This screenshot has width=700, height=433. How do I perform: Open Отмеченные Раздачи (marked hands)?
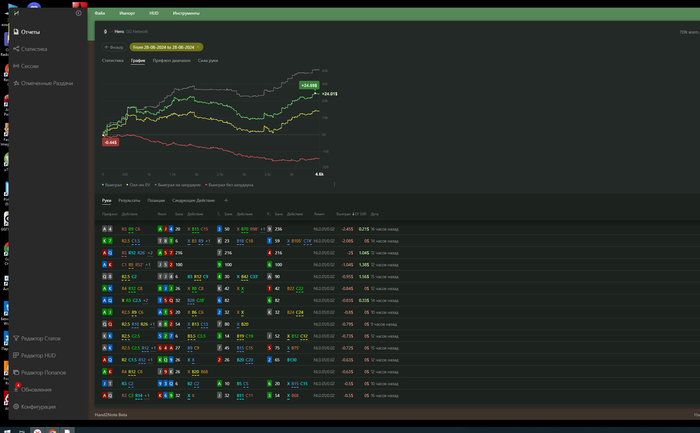[46, 82]
